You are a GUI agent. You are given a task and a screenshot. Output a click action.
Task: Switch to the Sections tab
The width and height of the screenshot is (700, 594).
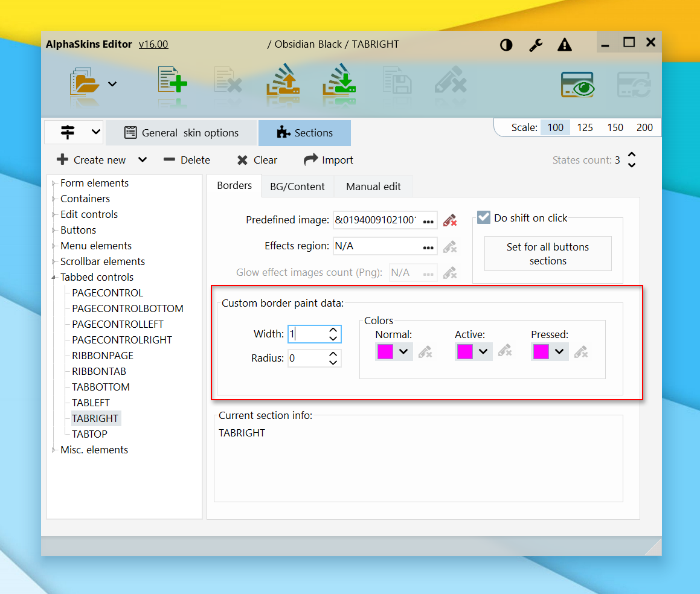304,133
